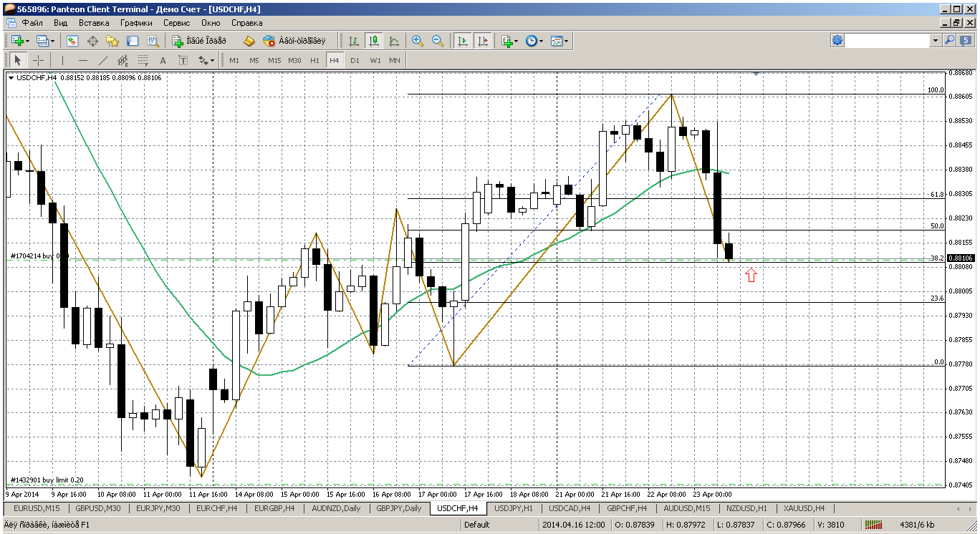Open the Arrows objects dropdown
980x534 pixels.
[206, 60]
